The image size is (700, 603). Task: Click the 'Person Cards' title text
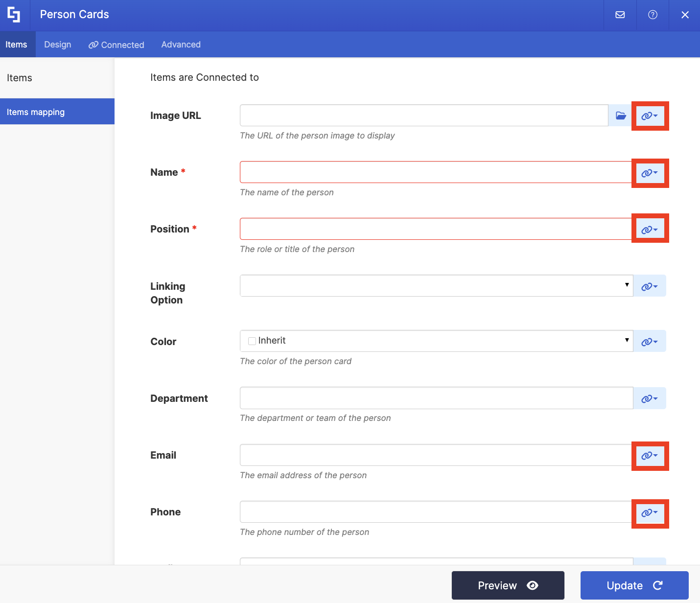click(x=74, y=15)
